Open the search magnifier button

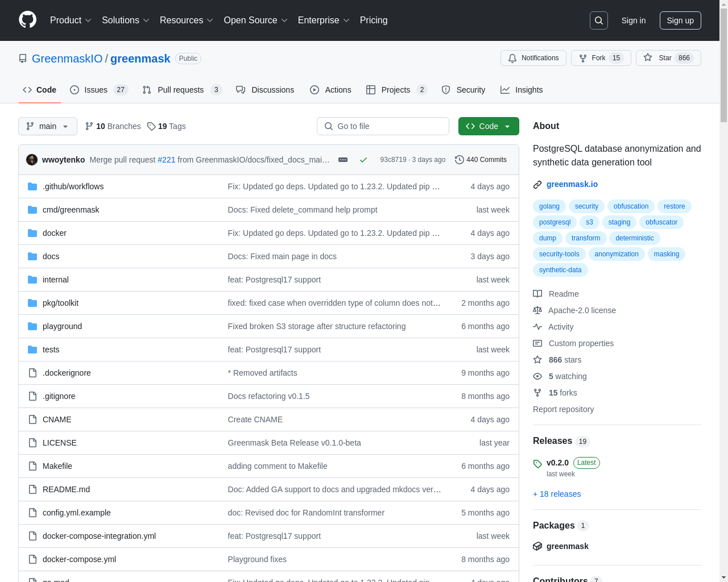(599, 20)
